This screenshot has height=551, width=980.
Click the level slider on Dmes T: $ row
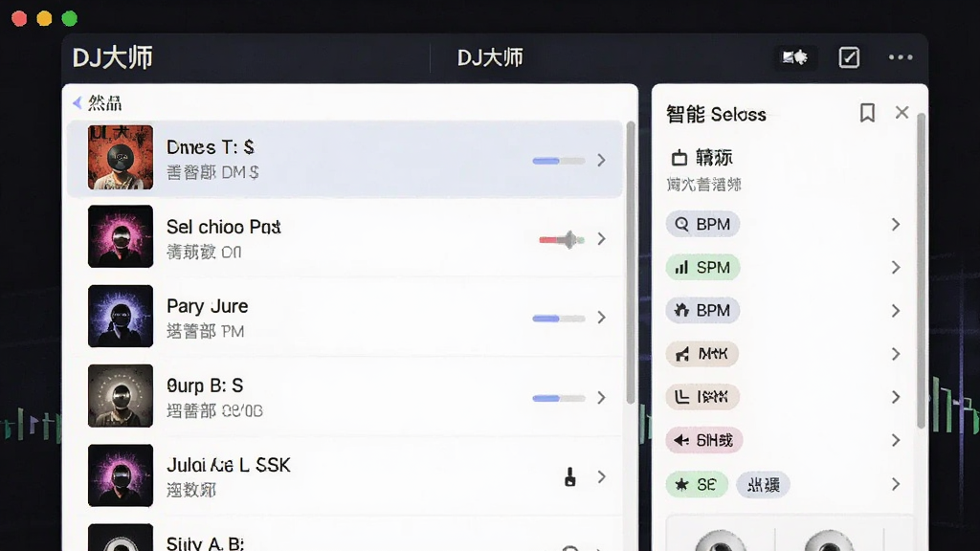click(x=559, y=161)
